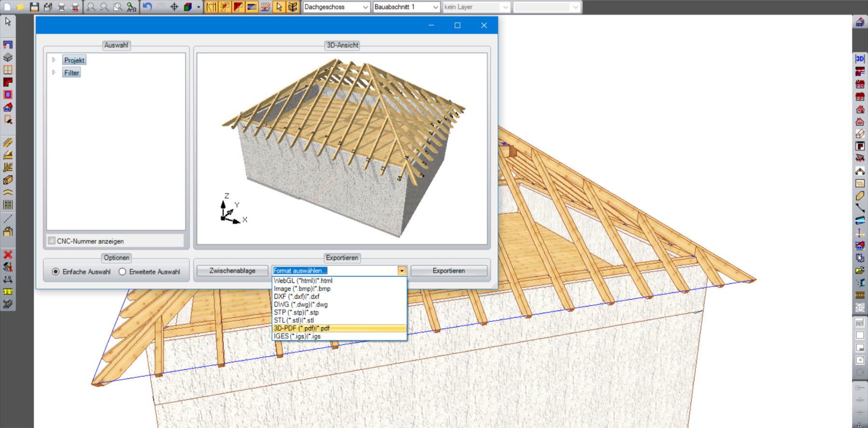Viewport: 868px width, 428px height.
Task: Select Erweiterte Auswahl radio button
Action: pyautogui.click(x=122, y=272)
